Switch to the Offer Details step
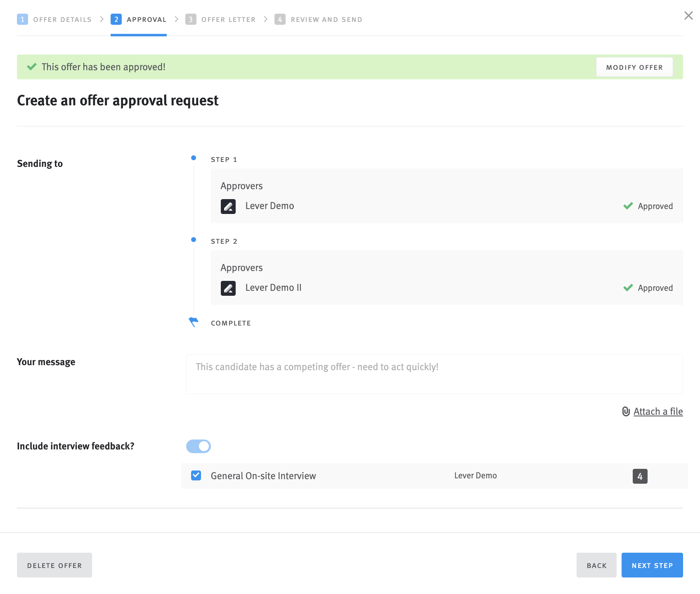The height and width of the screenshot is (594, 700). pos(62,19)
